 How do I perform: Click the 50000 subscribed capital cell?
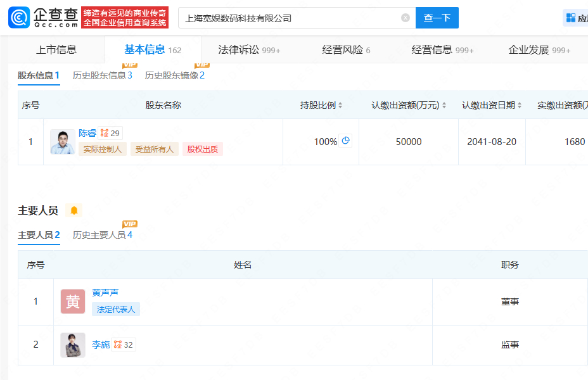click(x=409, y=142)
